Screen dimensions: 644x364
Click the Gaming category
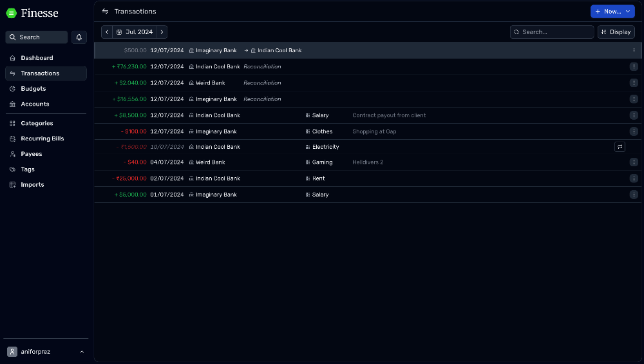tap(319, 162)
